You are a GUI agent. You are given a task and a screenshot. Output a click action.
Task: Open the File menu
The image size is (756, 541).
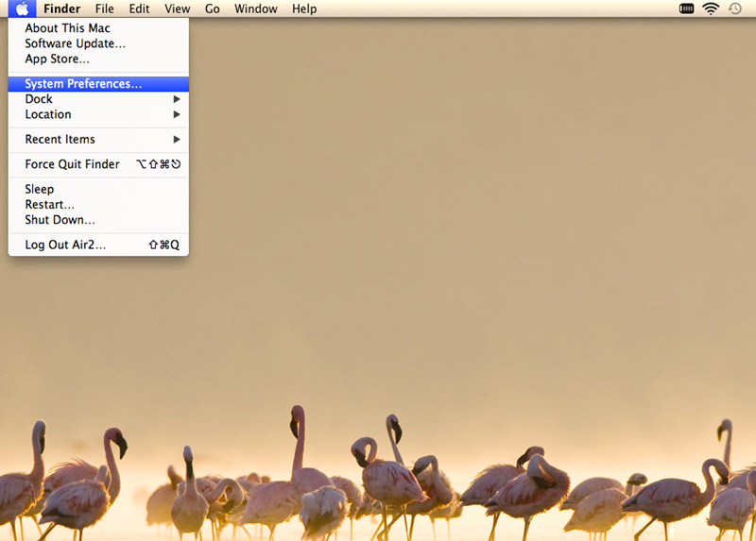(104, 8)
